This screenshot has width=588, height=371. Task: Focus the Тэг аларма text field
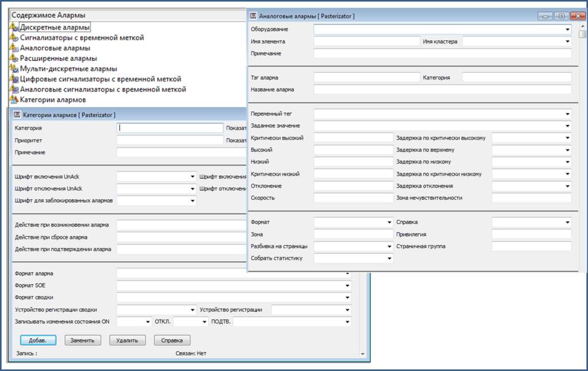point(367,77)
